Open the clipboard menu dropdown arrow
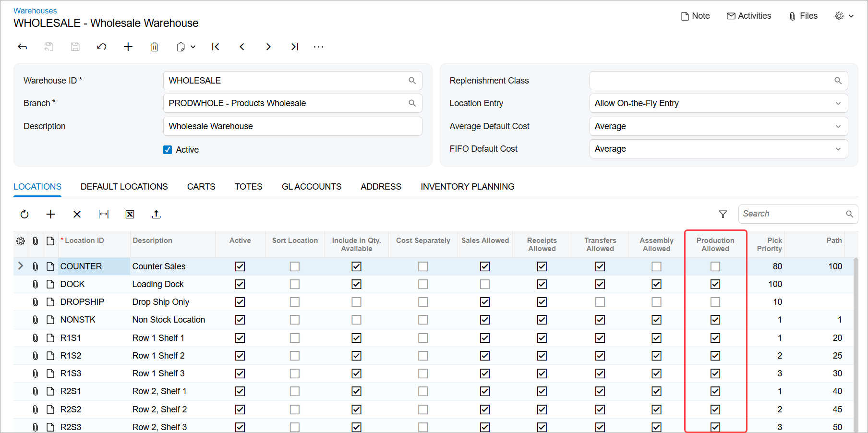868x433 pixels. click(x=193, y=47)
